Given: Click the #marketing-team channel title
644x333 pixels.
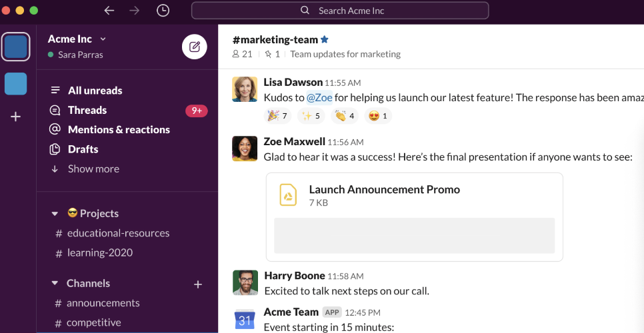Looking at the screenshot, I should click(275, 40).
